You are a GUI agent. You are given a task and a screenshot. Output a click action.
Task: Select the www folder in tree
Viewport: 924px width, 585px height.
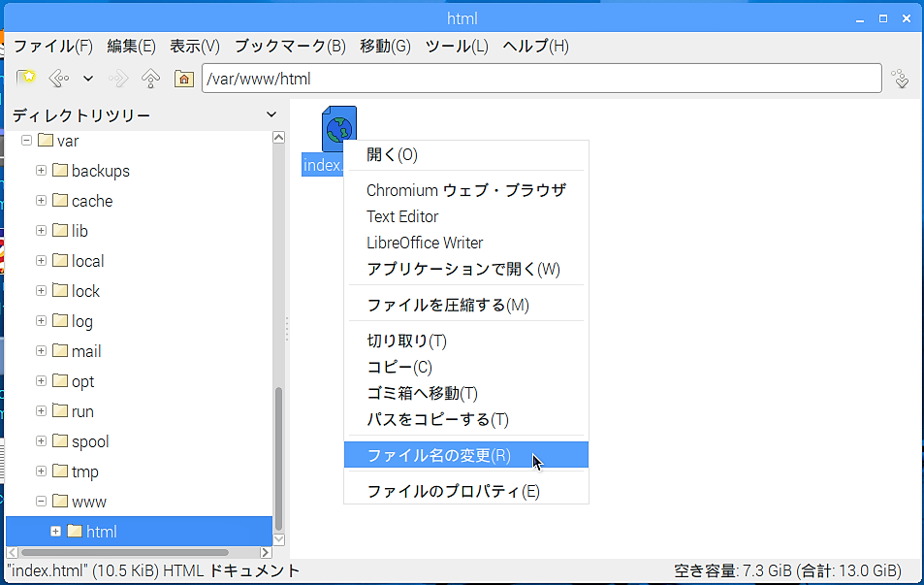point(80,502)
